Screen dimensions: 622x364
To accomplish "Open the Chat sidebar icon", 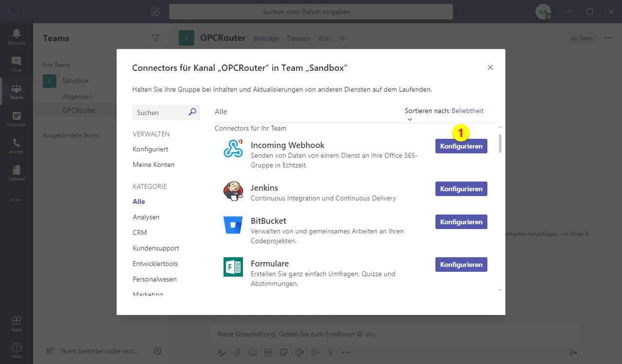I will point(17,64).
